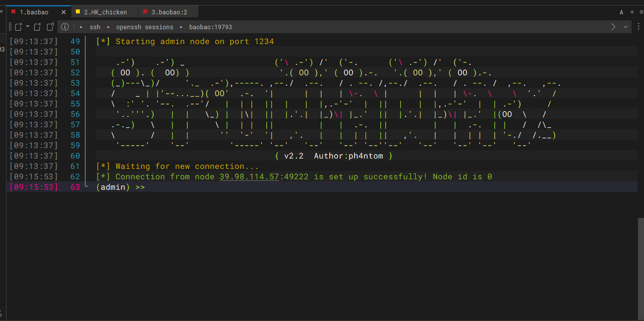Expand the arrow before 'ssh' breadcrumb

tap(81, 27)
